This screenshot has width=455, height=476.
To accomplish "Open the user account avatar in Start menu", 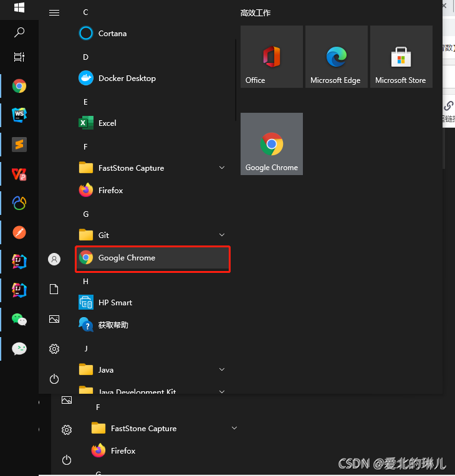I will point(54,259).
